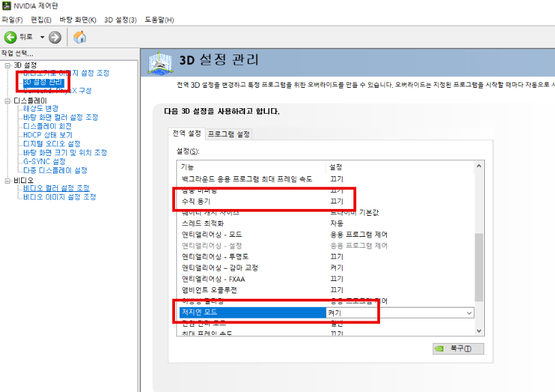Open the 바탕 화면(K) menu
The height and width of the screenshot is (392, 555).
click(78, 20)
